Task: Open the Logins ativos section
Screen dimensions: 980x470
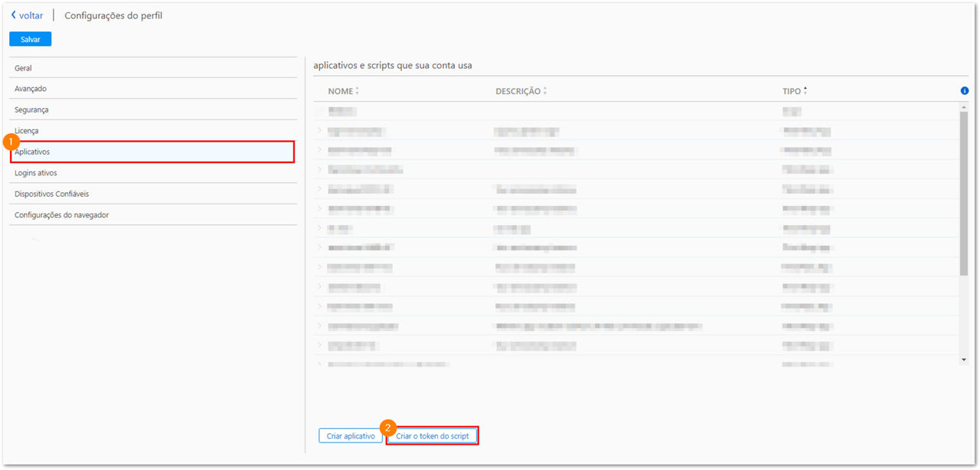Action: point(153,173)
